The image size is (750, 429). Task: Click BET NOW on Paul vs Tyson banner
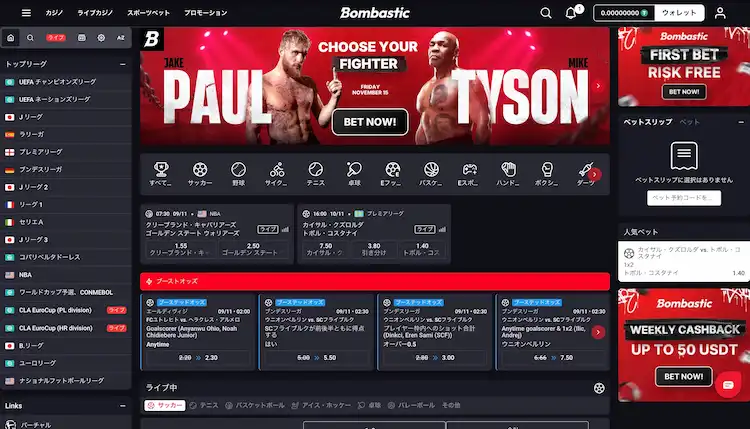pyautogui.click(x=370, y=122)
